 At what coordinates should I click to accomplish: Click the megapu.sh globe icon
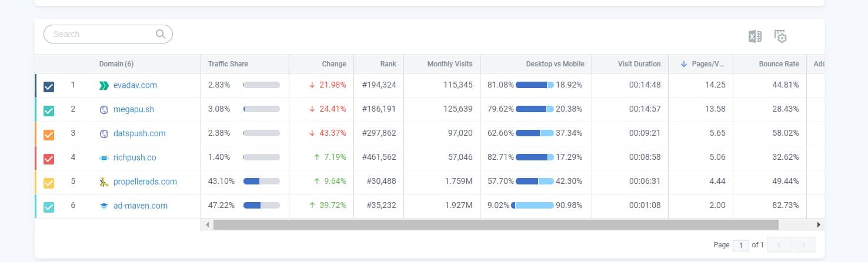pos(104,109)
